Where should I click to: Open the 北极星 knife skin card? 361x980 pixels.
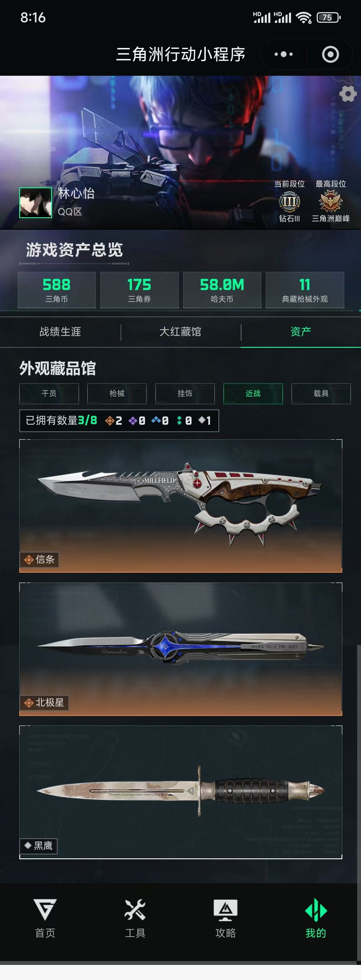tap(181, 649)
